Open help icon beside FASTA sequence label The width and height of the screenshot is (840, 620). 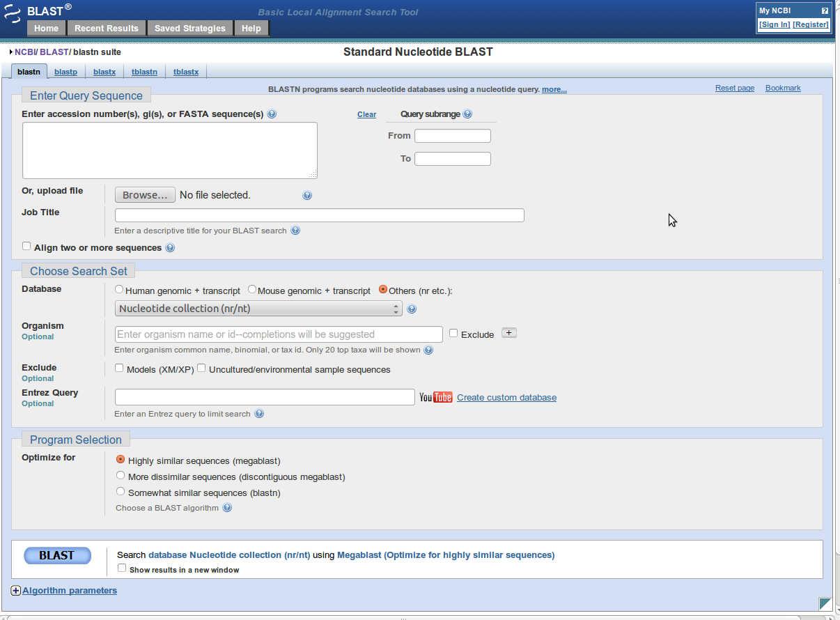click(x=272, y=114)
